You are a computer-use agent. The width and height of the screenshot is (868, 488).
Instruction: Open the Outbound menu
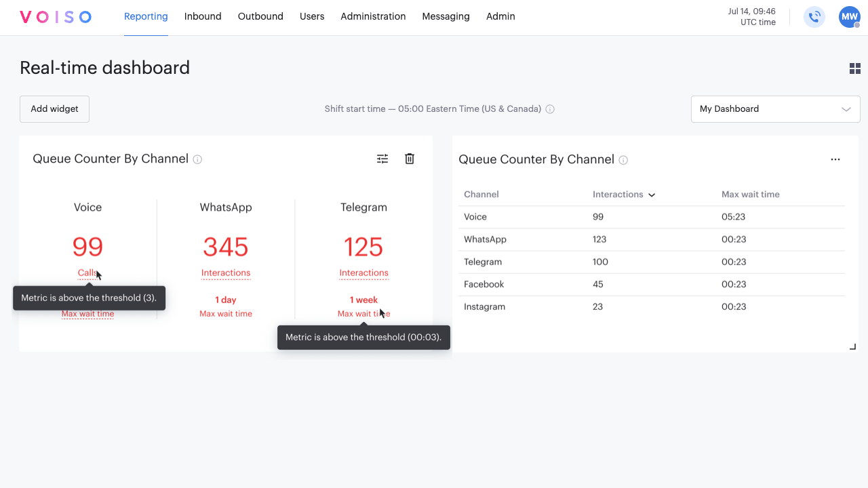(x=260, y=16)
